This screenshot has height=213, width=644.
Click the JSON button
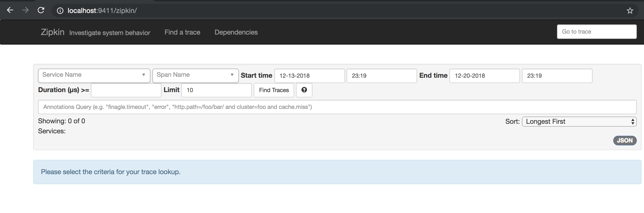(x=625, y=140)
